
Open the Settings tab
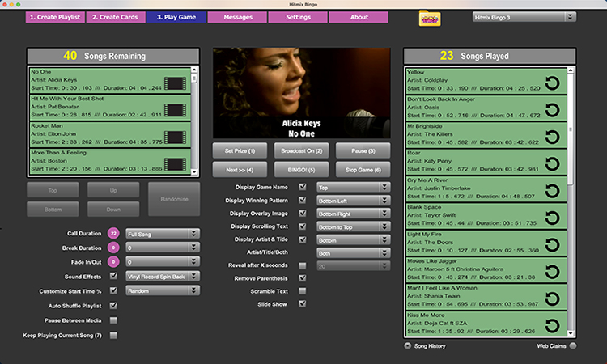[x=298, y=17]
